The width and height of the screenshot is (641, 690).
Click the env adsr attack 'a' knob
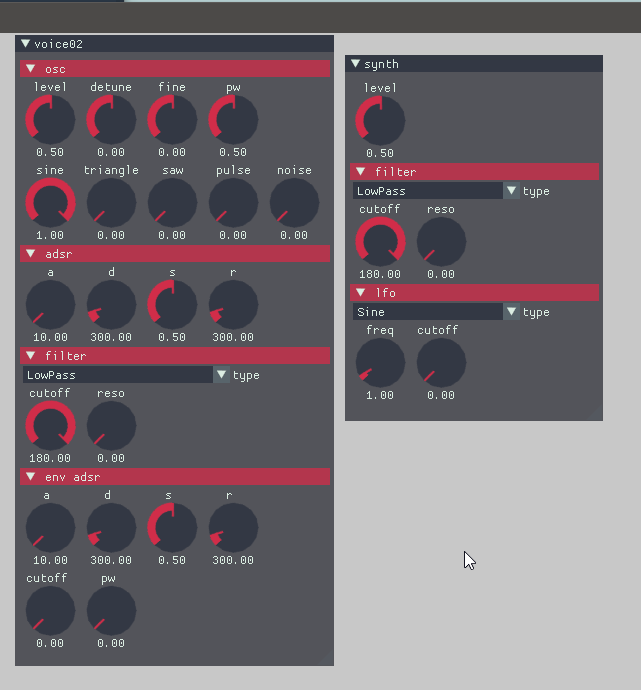tap(50, 528)
